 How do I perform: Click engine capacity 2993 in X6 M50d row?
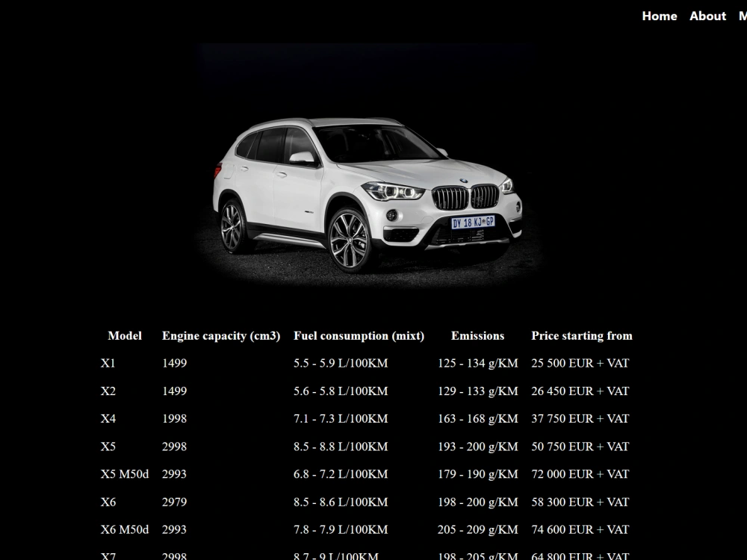pyautogui.click(x=174, y=529)
